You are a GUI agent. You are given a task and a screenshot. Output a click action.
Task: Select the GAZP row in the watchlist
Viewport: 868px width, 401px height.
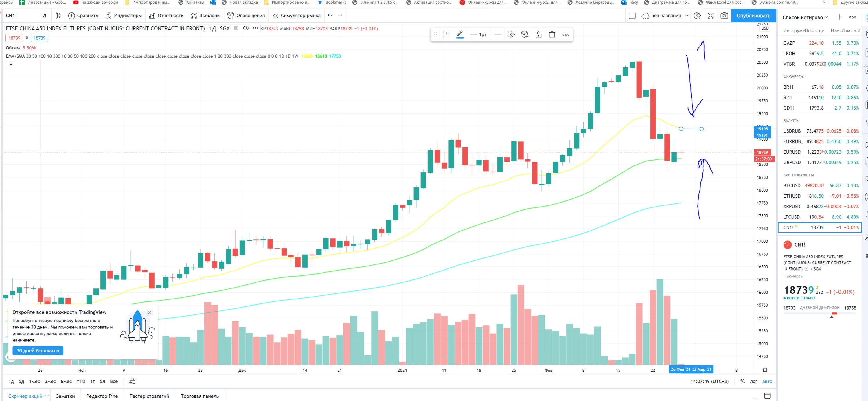click(819, 43)
